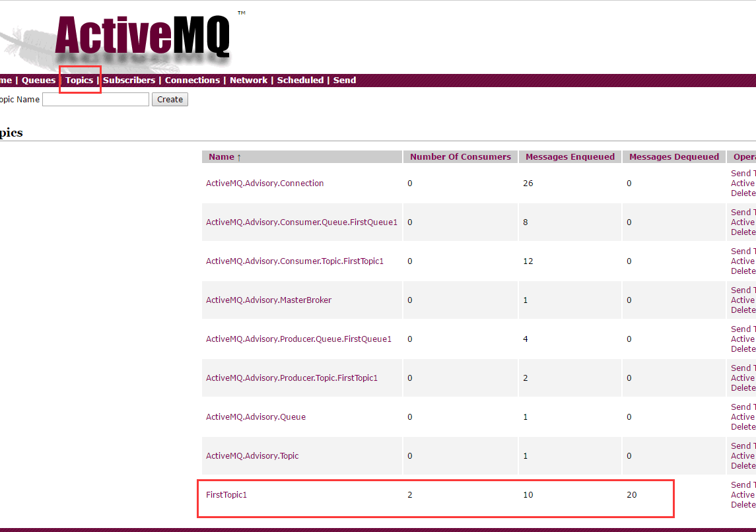756x532 pixels.
Task: Open ActiveMQ.Advisory.Queue topic link
Action: pos(256,417)
